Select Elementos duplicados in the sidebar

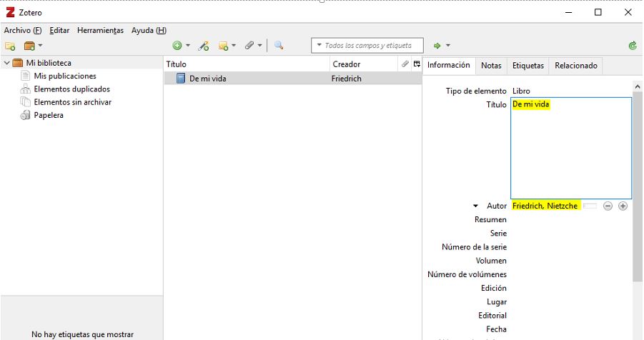click(71, 89)
